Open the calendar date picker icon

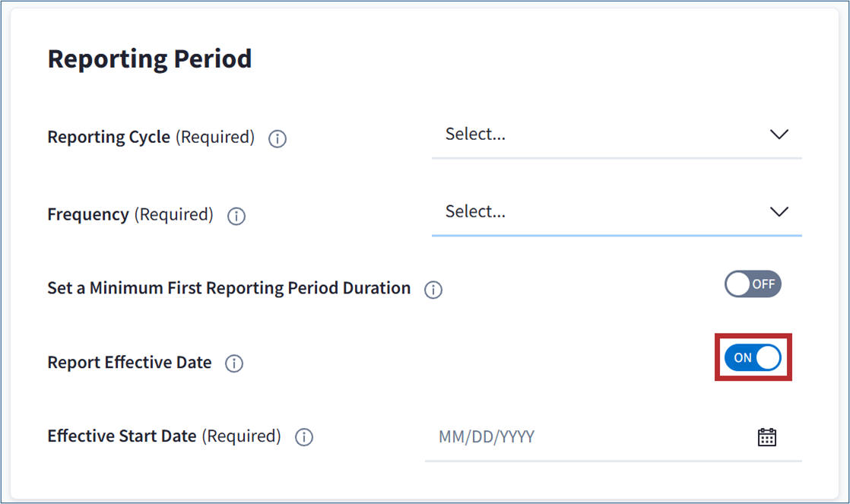766,437
